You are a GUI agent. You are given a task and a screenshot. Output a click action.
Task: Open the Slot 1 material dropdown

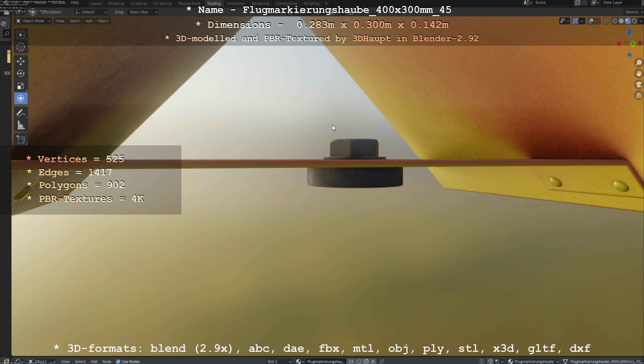tap(279, 362)
